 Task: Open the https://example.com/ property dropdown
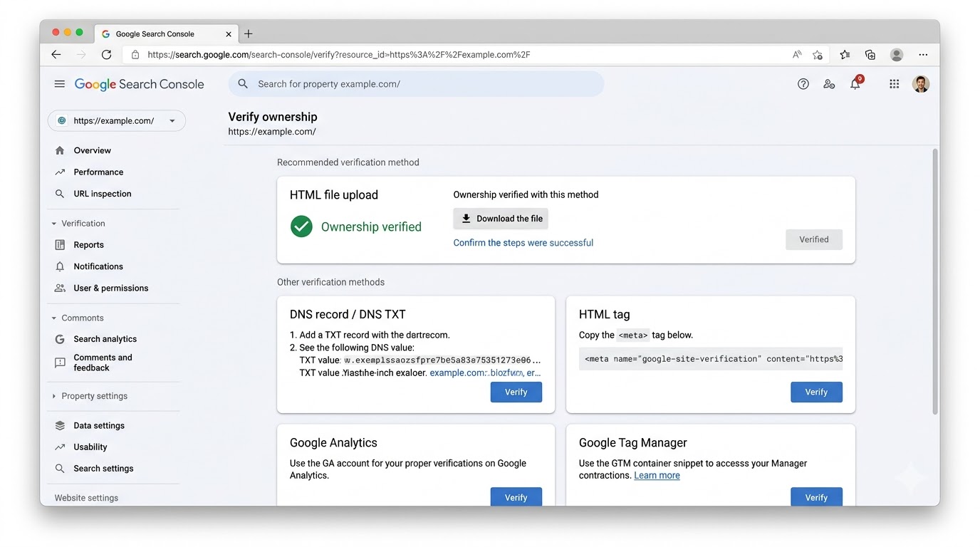[117, 121]
